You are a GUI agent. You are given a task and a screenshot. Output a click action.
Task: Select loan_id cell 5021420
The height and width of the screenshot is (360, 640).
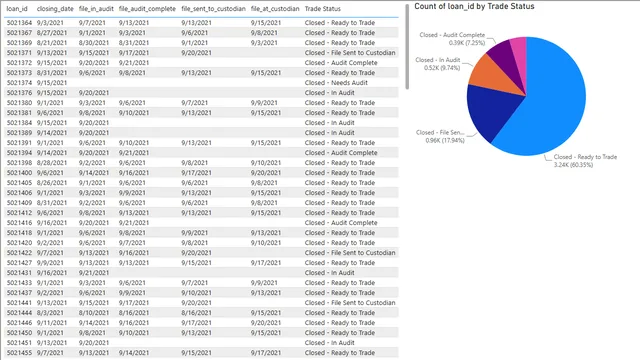pos(19,243)
